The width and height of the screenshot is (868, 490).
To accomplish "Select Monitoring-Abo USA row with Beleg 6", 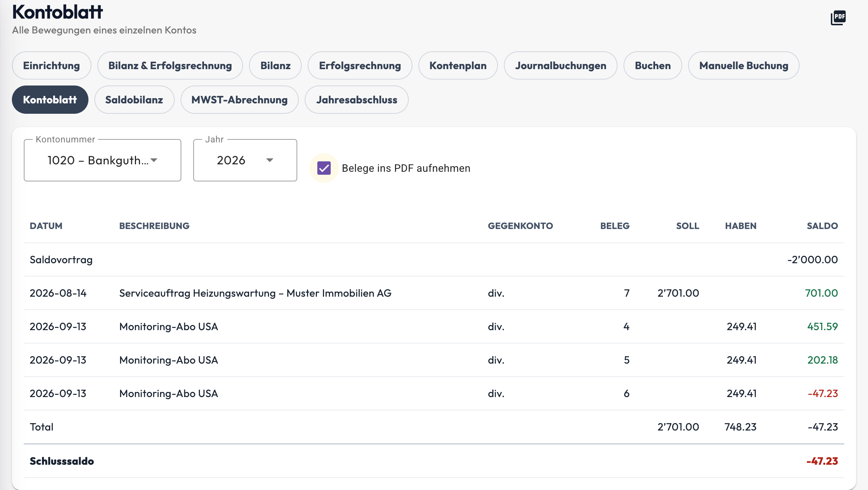I will coord(434,393).
